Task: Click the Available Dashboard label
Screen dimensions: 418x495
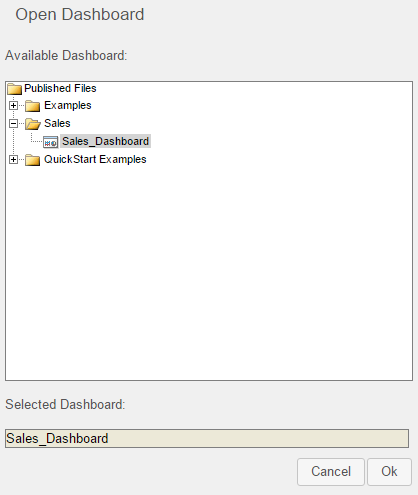Action: [66, 55]
